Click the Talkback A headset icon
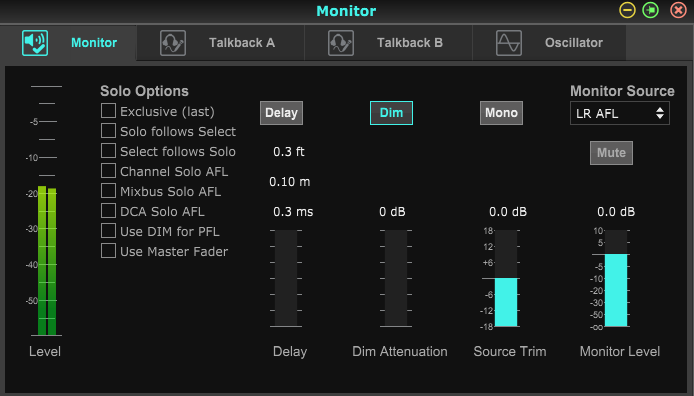The width and height of the screenshot is (694, 396). tap(173, 43)
